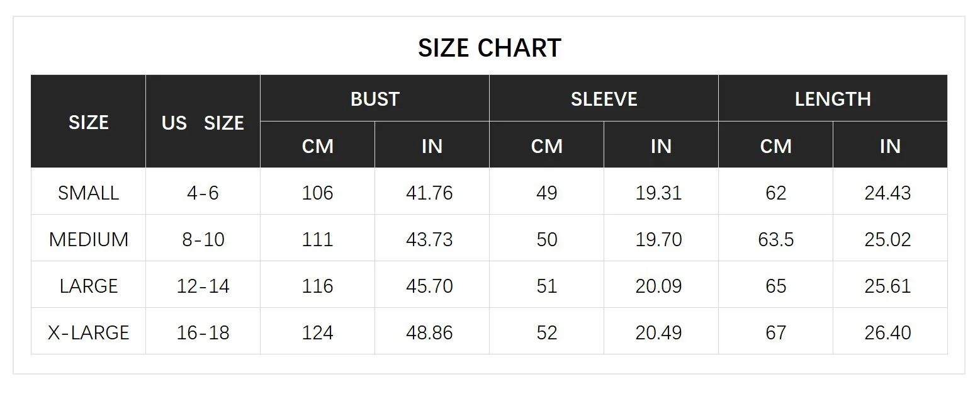Click the 12-14 US size cell

pyautogui.click(x=203, y=286)
